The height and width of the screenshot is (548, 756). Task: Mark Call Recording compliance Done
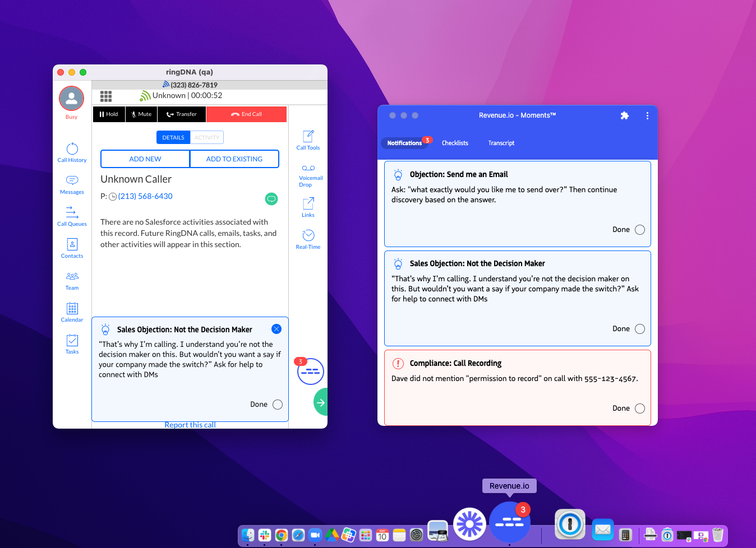pyautogui.click(x=640, y=408)
